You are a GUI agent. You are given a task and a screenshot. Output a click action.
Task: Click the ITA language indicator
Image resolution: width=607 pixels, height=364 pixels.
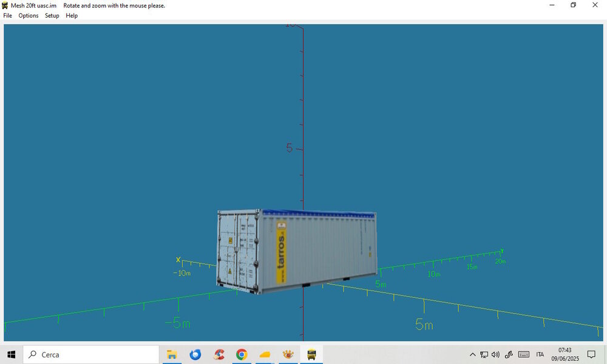[x=540, y=354]
